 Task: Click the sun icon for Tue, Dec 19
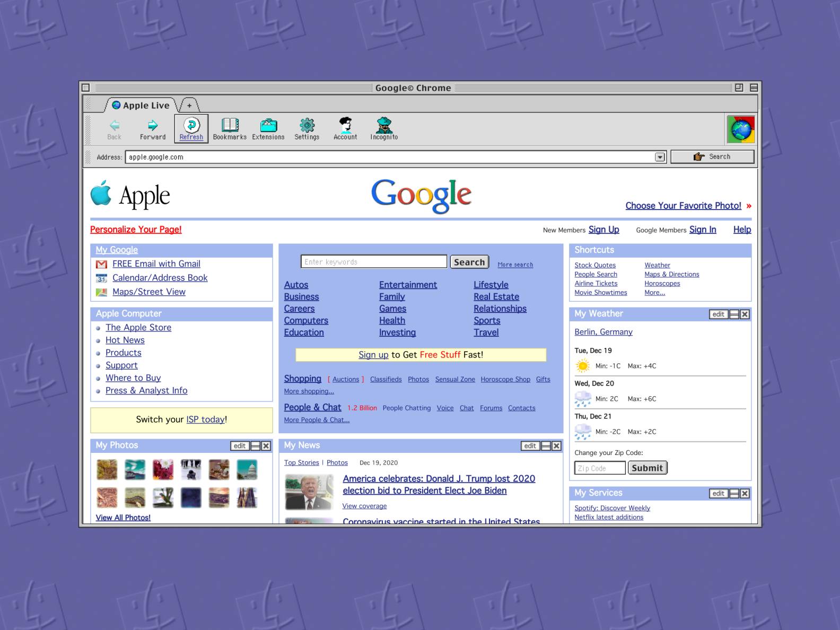pyautogui.click(x=583, y=365)
